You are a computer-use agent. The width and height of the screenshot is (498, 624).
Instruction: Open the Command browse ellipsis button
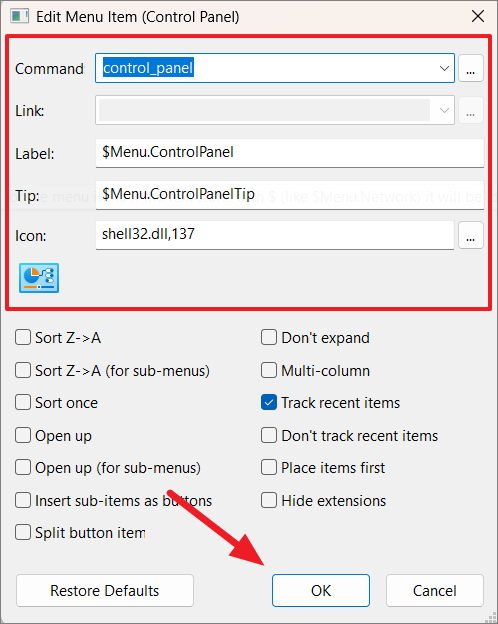(471, 68)
